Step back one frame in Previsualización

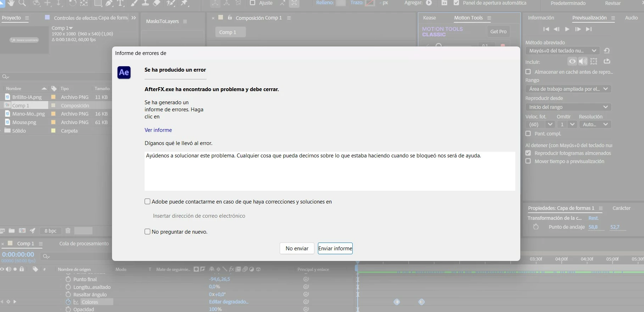(556, 29)
